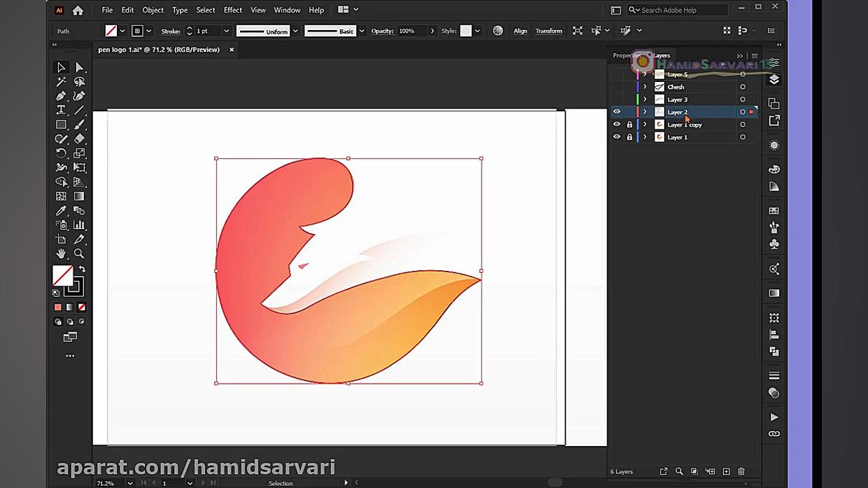This screenshot has height=488, width=868.
Task: Select the Rectangle tool
Action: click(x=61, y=125)
